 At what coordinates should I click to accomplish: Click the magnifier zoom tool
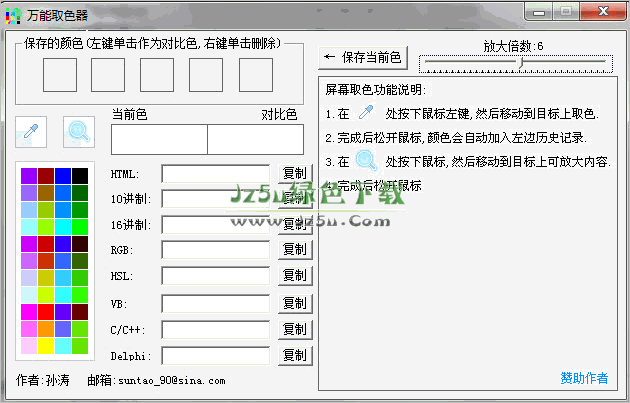click(x=79, y=131)
